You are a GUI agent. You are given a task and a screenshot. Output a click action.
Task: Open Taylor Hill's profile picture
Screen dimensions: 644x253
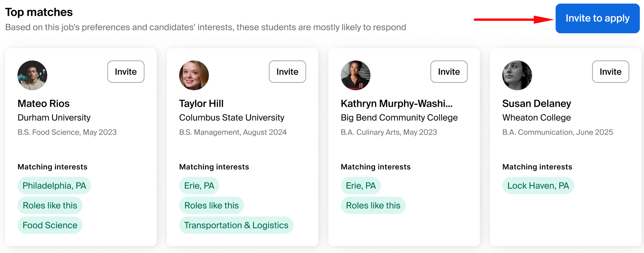point(194,75)
